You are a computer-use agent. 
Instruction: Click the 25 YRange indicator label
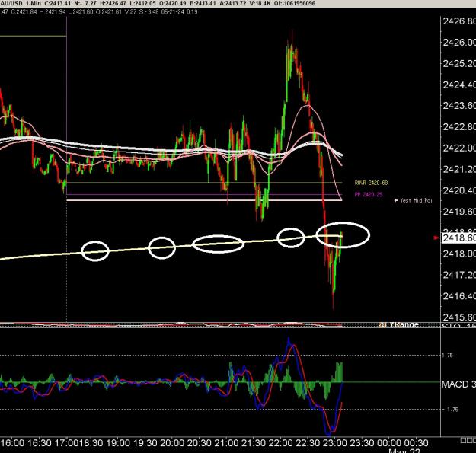[x=398, y=325]
